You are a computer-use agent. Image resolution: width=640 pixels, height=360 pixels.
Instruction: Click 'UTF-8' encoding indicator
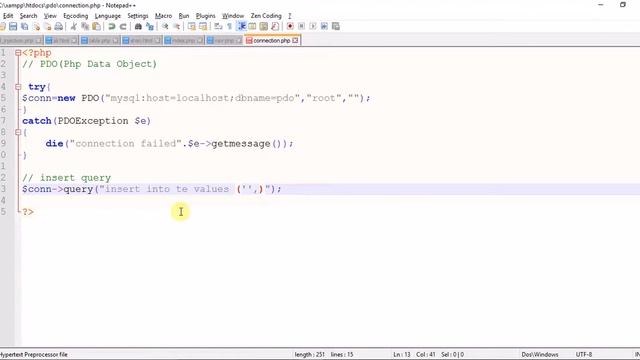tap(584, 355)
